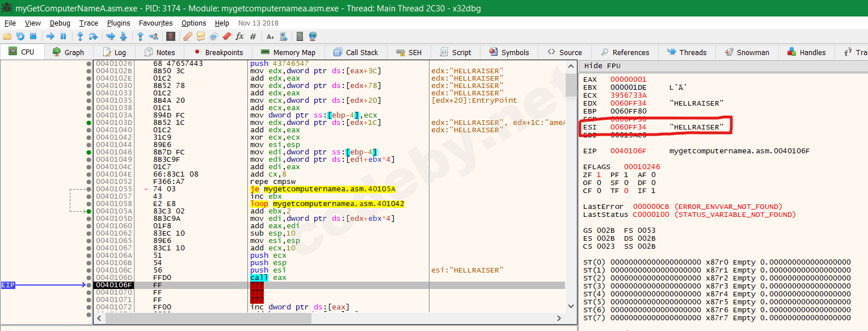Open the Plugins menu
The width and height of the screenshot is (868, 331).
coord(119,23)
